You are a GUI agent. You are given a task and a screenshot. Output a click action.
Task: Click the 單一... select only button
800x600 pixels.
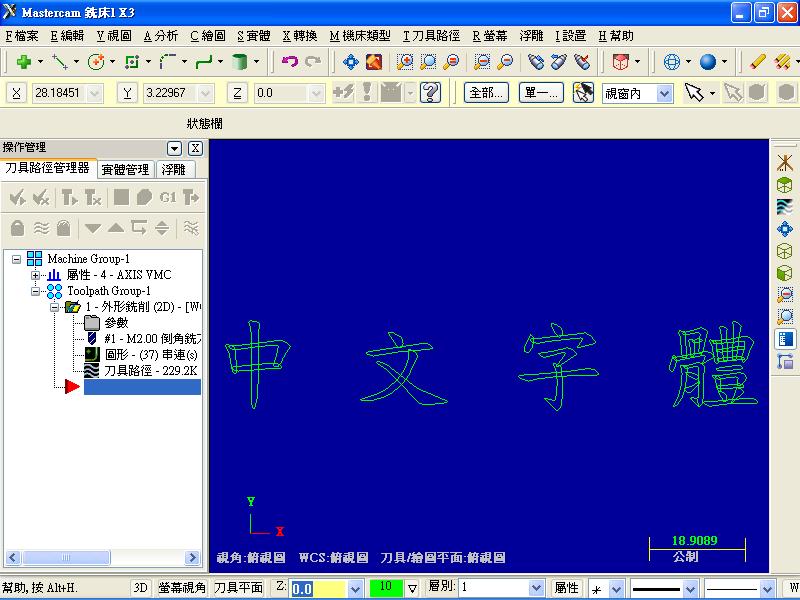(541, 93)
